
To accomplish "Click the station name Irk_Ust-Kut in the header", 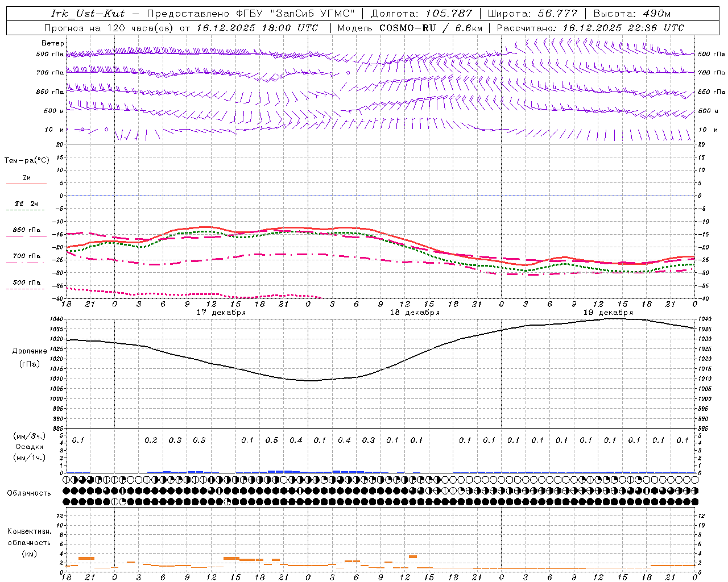I will (x=88, y=14).
